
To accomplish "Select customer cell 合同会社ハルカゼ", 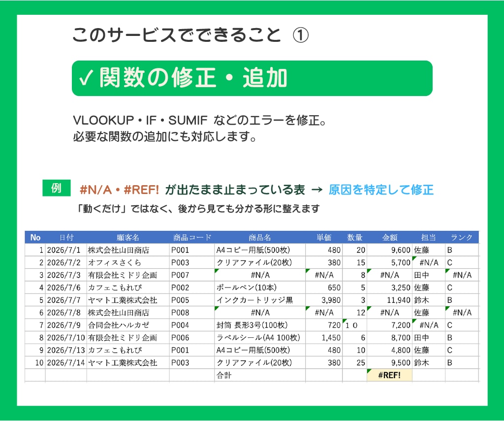I will [x=128, y=325].
